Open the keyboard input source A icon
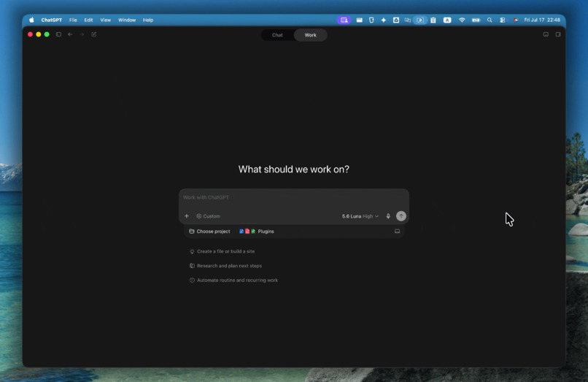 click(447, 20)
